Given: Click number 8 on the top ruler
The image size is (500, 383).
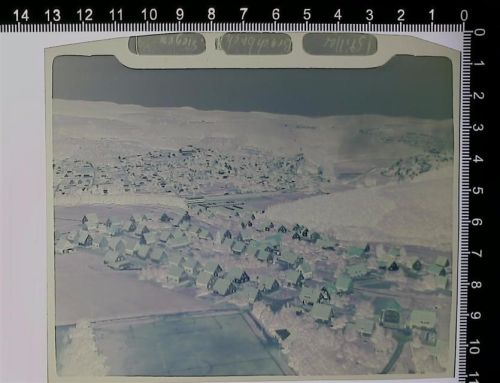Looking at the screenshot, I should click(x=211, y=14).
